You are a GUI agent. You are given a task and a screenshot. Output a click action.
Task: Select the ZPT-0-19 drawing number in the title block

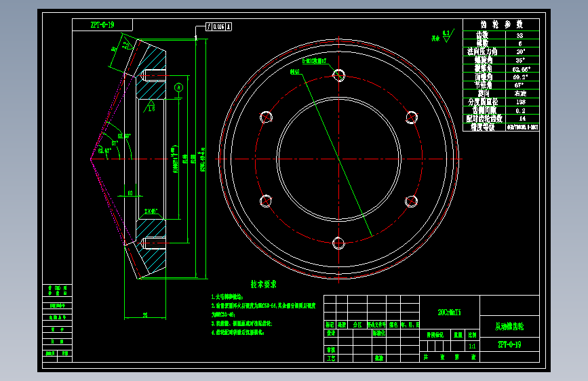(x=509, y=344)
